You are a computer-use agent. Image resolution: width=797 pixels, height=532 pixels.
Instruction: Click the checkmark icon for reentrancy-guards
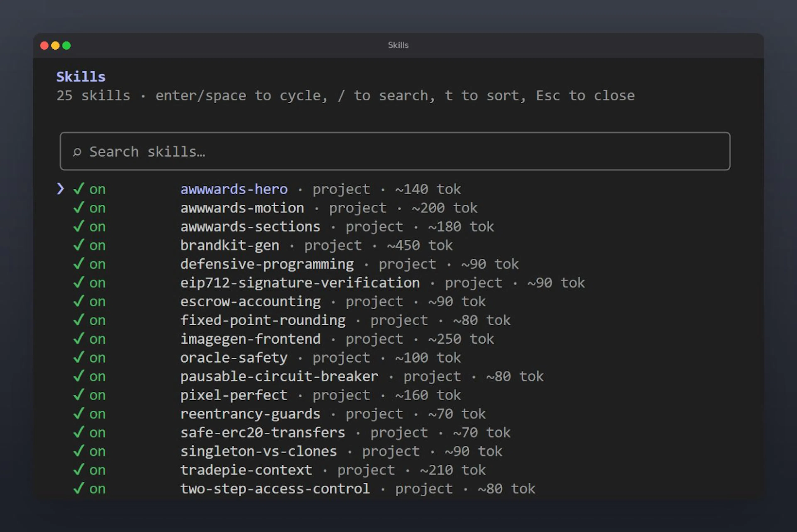(79, 413)
